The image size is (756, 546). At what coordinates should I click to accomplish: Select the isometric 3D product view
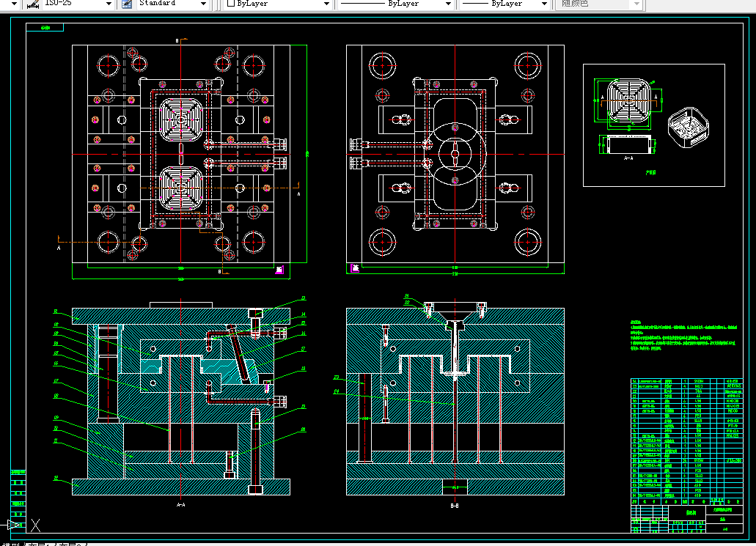pyautogui.click(x=688, y=128)
